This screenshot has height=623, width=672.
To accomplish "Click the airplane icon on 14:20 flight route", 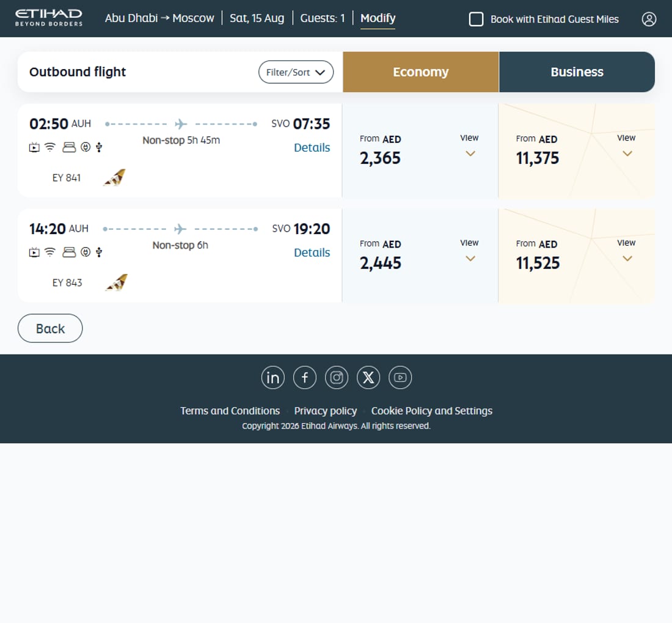I will (180, 229).
